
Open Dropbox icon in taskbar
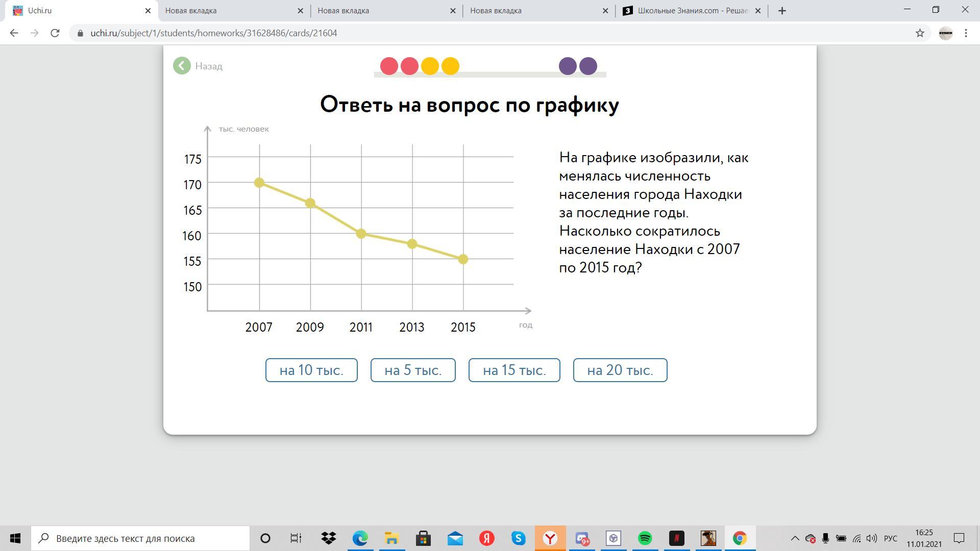pyautogui.click(x=329, y=538)
